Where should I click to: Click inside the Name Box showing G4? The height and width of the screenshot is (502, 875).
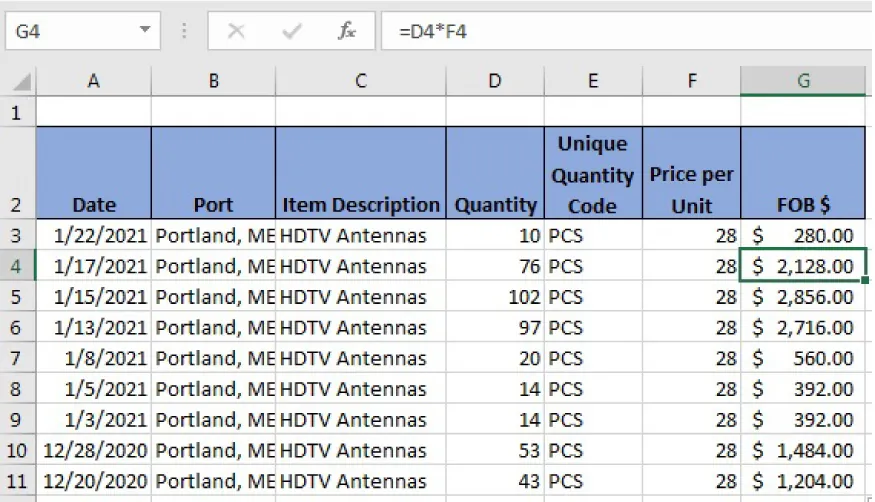tap(70, 31)
